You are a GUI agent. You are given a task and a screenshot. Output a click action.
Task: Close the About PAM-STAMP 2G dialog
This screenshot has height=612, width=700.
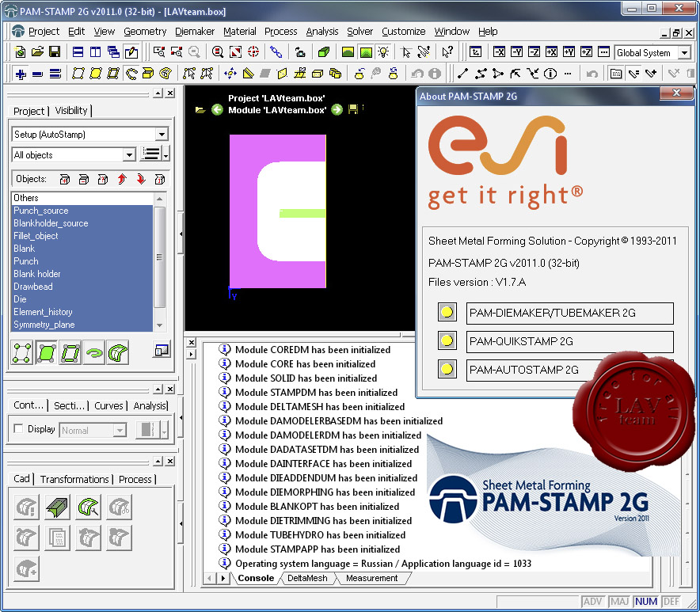point(676,93)
